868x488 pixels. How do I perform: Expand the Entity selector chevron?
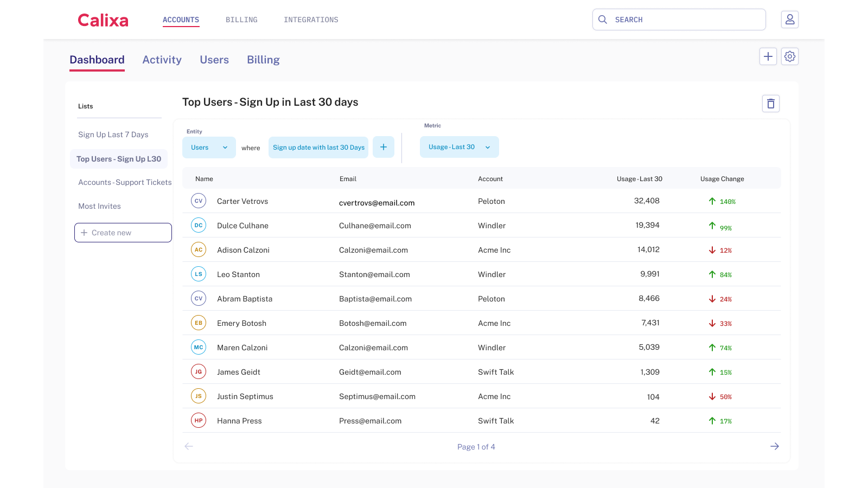coord(225,147)
